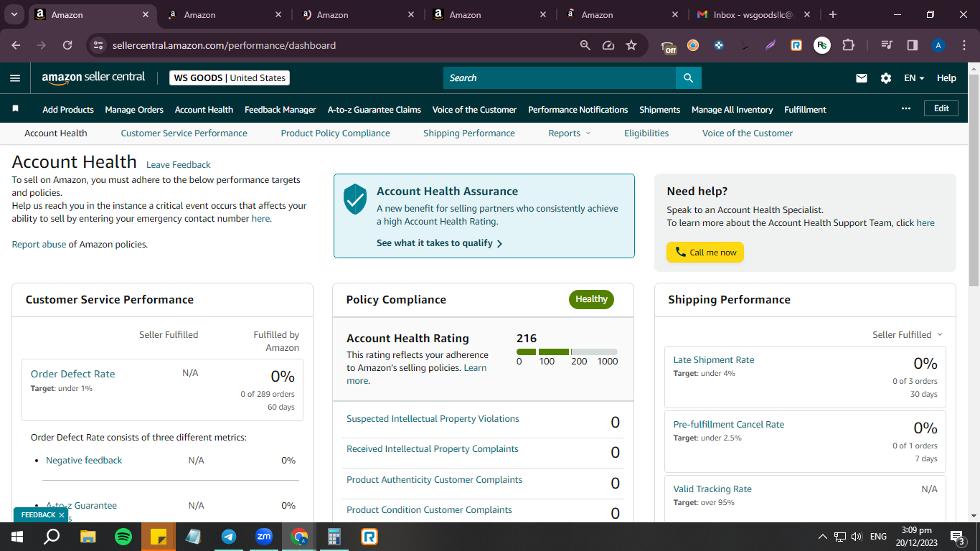
Task: Expand the system tray hidden icons chevron
Action: click(822, 537)
